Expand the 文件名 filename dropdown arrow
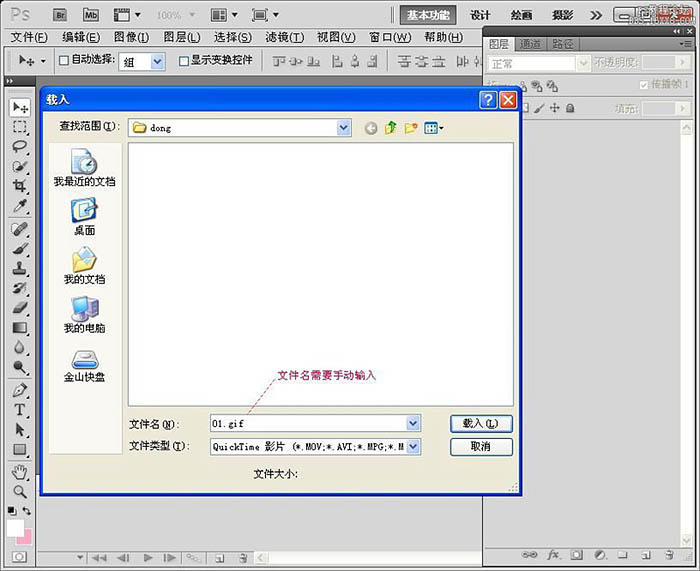This screenshot has height=571, width=700. [x=413, y=424]
